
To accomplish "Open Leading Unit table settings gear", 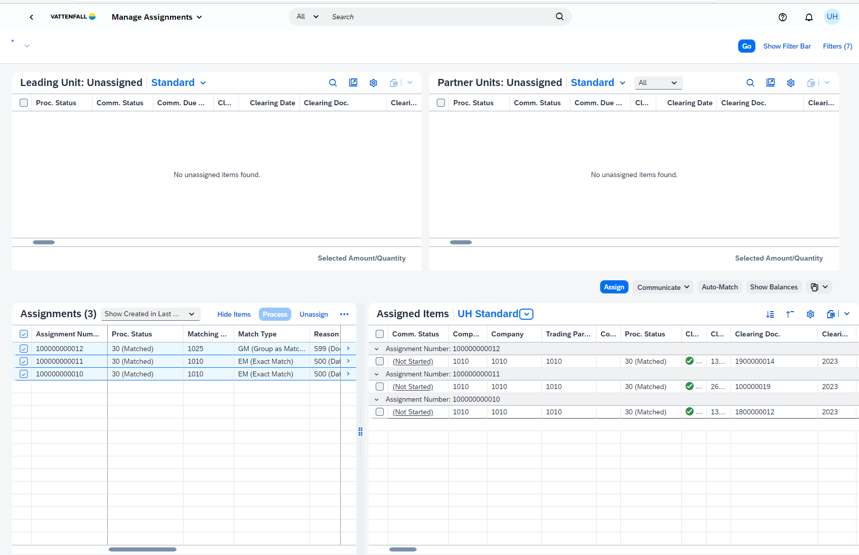I will coord(373,83).
